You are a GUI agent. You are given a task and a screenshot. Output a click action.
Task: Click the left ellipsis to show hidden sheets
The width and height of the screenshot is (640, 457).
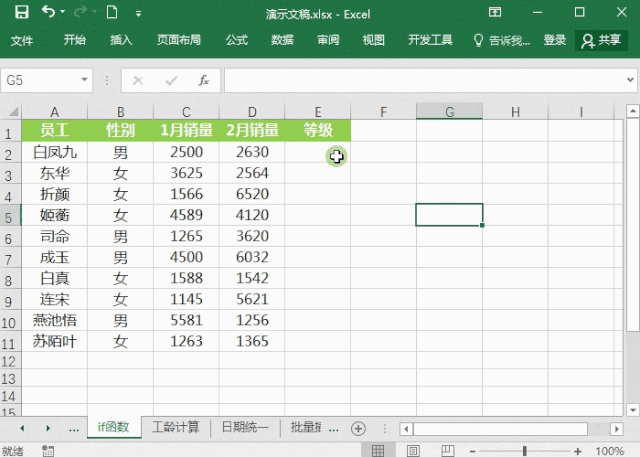click(74, 429)
